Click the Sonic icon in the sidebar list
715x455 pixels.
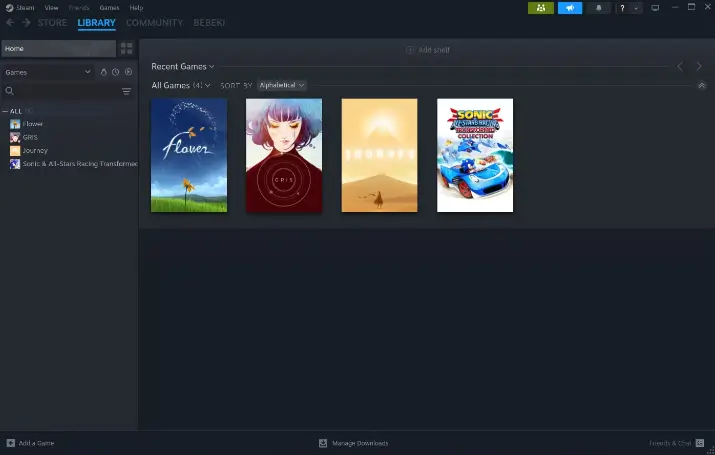[x=15, y=164]
